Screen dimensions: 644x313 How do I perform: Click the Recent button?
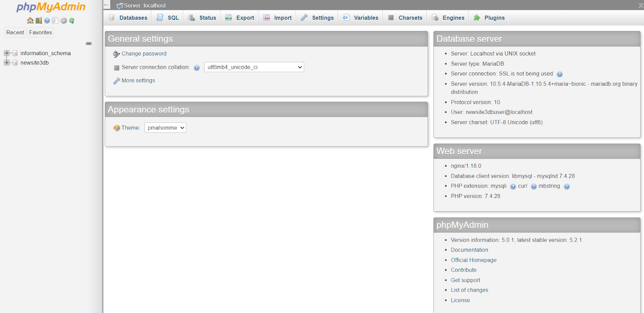point(15,33)
